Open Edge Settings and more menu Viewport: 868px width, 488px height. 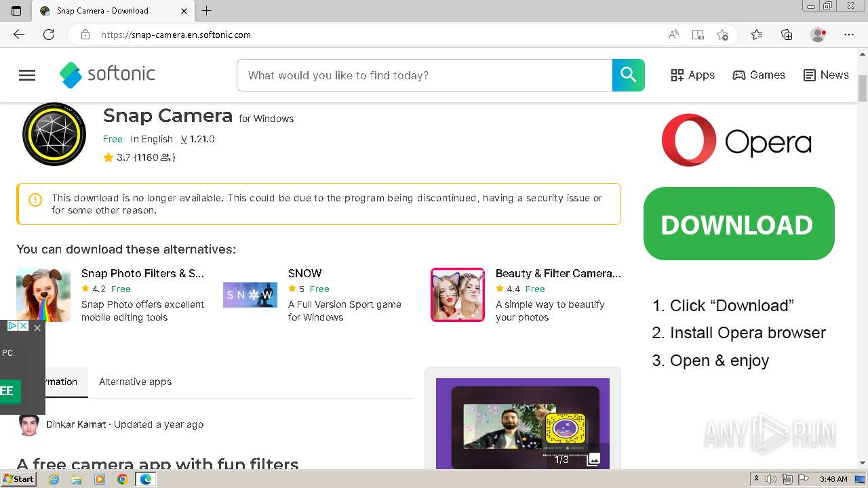pyautogui.click(x=849, y=35)
